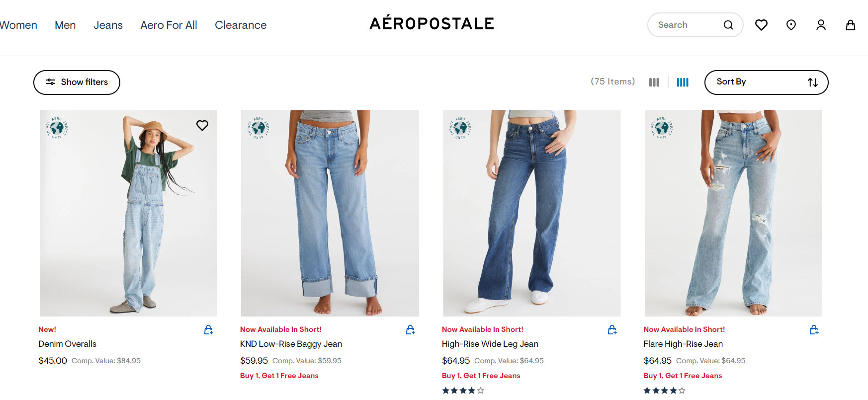Switch to three-column grid view
This screenshot has width=868, height=400.
coord(654,82)
